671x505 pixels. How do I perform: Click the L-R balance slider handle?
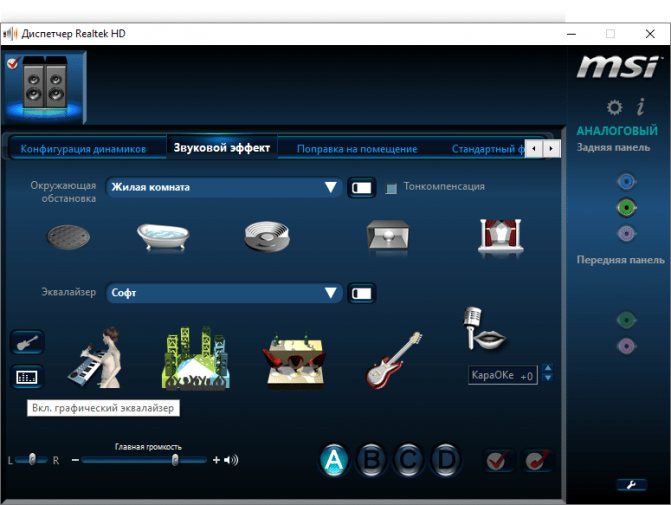pyautogui.click(x=32, y=459)
